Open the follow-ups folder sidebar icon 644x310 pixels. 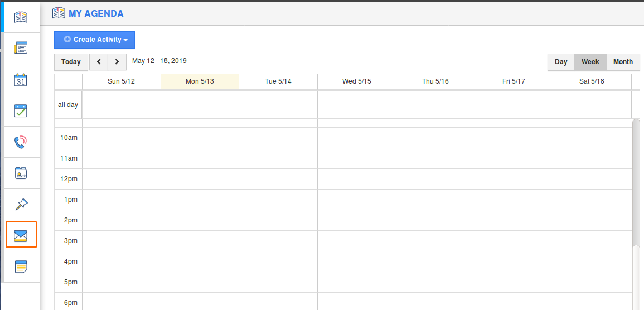[x=21, y=173]
